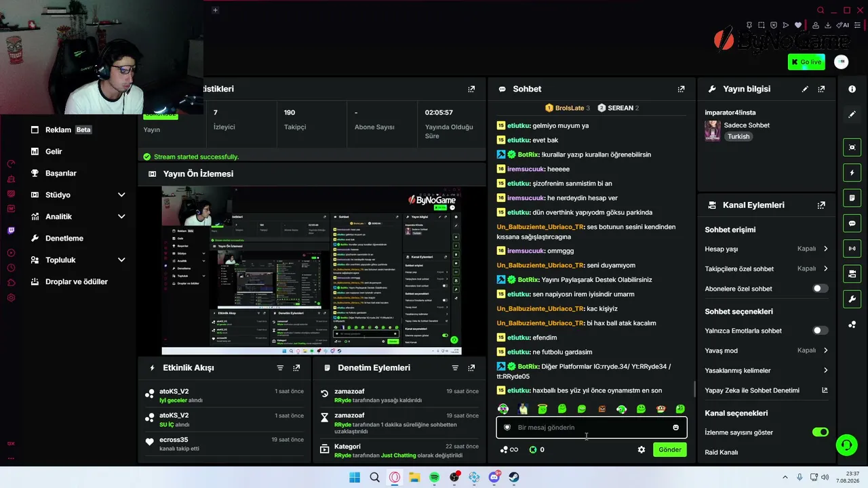Screen dimensions: 868x488
Task: Click the green support headset bubble
Action: tap(846, 445)
